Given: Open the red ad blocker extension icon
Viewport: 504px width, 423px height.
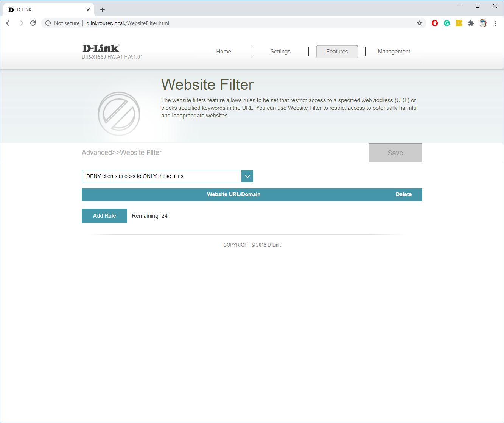Looking at the screenshot, I should (x=435, y=23).
